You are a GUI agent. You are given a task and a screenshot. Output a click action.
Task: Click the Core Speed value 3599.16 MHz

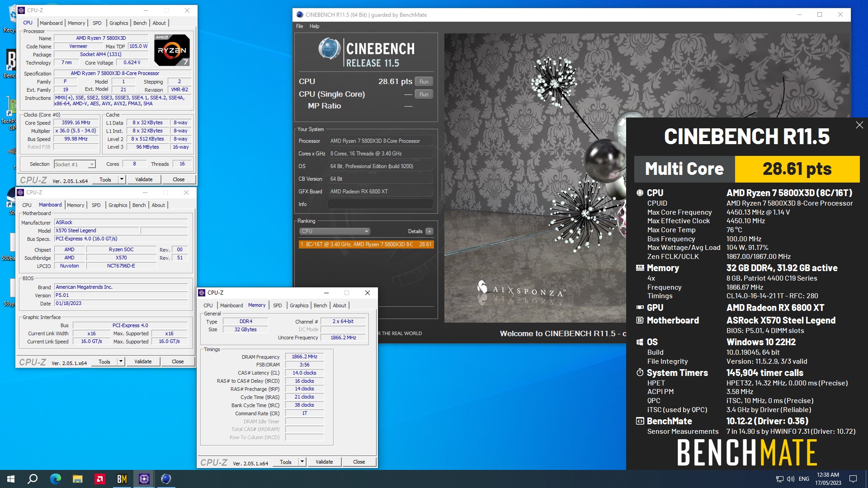[76, 123]
